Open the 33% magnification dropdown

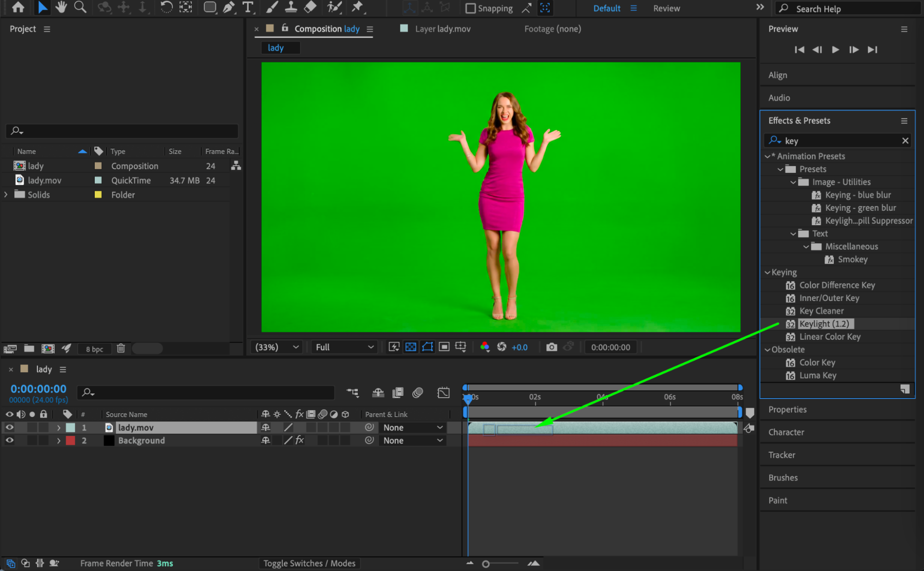click(x=276, y=347)
